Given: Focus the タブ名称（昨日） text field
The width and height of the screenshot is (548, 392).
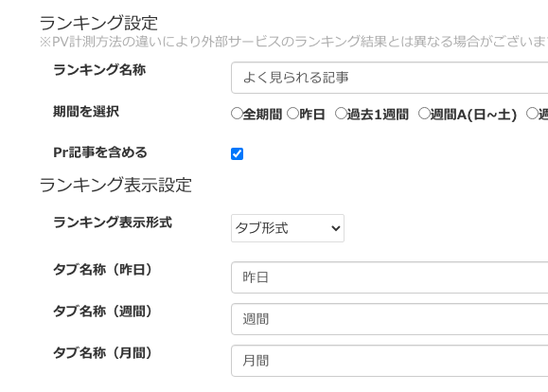Looking at the screenshot, I should click(389, 277).
